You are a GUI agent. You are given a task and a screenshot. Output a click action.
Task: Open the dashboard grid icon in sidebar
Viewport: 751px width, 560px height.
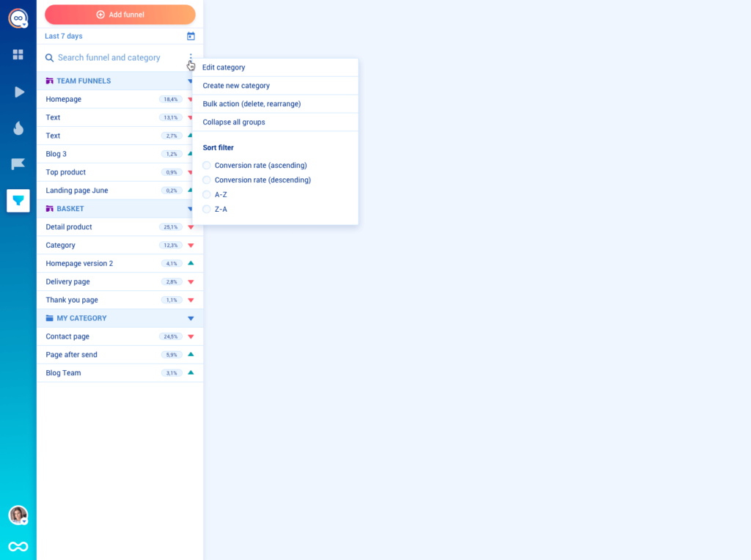pos(18,54)
